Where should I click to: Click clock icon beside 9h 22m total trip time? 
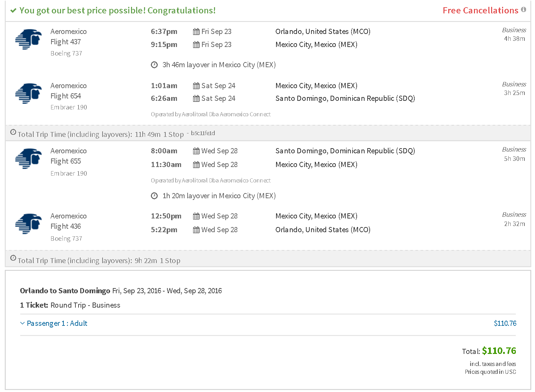click(x=13, y=258)
